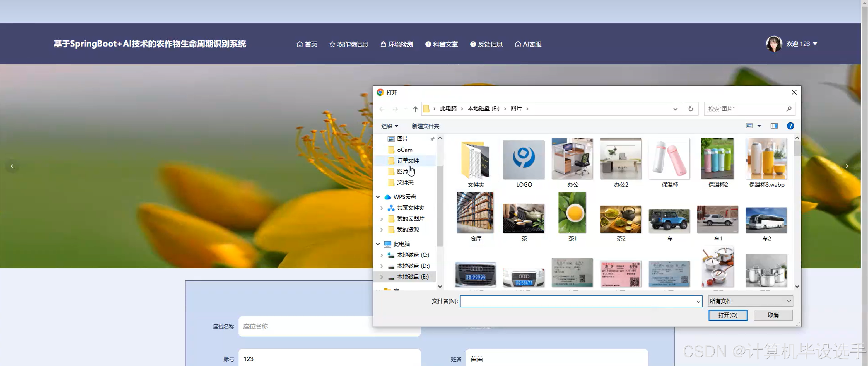This screenshot has height=366, width=868.
Task: Click the back arrow in the file dialog
Action: 382,109
